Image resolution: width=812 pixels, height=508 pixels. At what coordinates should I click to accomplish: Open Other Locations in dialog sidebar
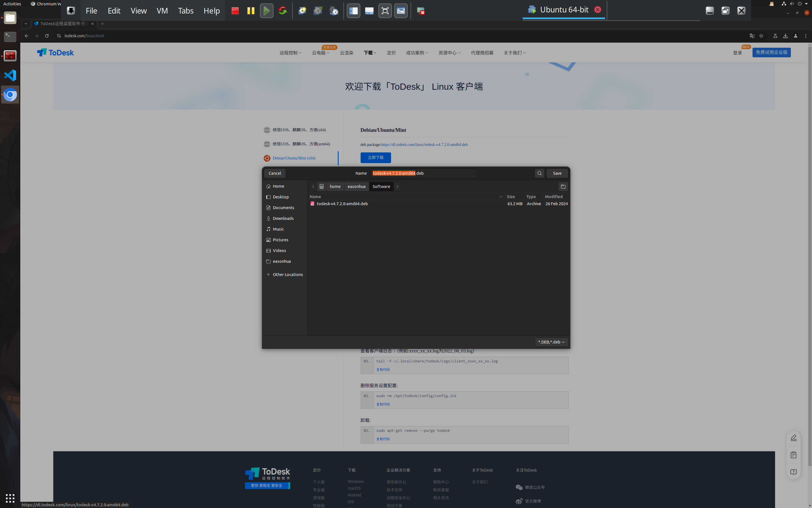tap(284, 275)
